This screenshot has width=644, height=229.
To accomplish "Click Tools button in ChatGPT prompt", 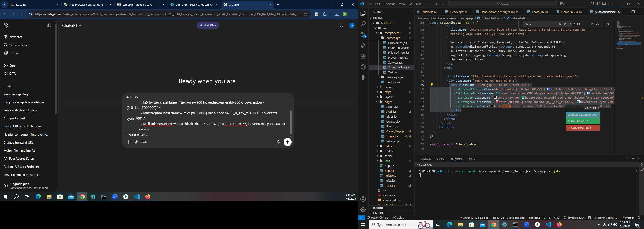I will pyautogui.click(x=141, y=142).
